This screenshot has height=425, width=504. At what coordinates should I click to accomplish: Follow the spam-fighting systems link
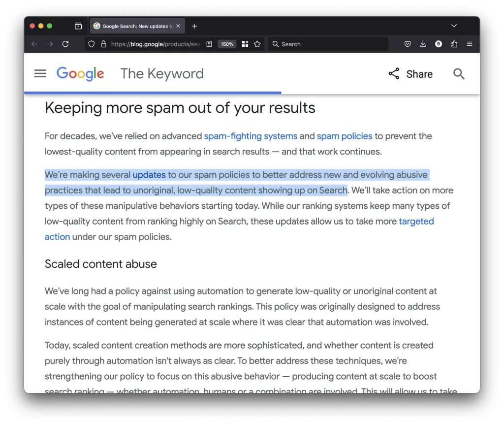[x=251, y=136]
